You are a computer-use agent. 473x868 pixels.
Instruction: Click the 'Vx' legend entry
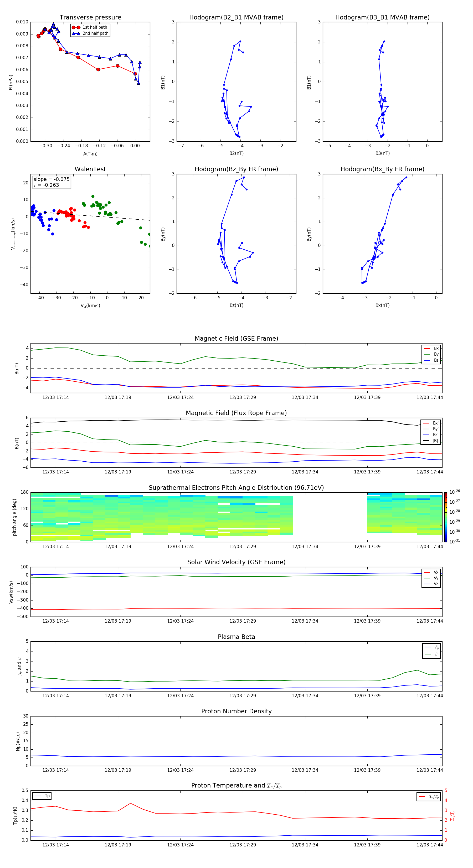pos(431,572)
